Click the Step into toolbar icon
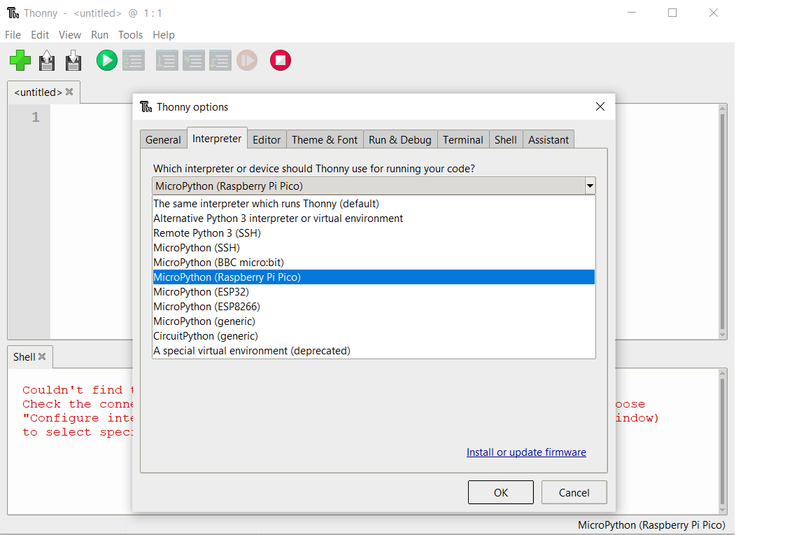The width and height of the screenshot is (806, 535). (x=194, y=60)
